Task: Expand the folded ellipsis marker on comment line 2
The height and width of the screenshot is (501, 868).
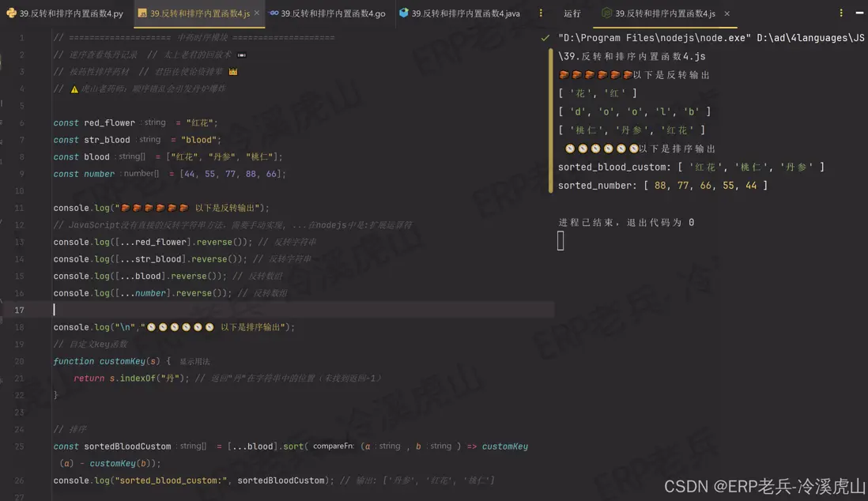Action: click(242, 55)
